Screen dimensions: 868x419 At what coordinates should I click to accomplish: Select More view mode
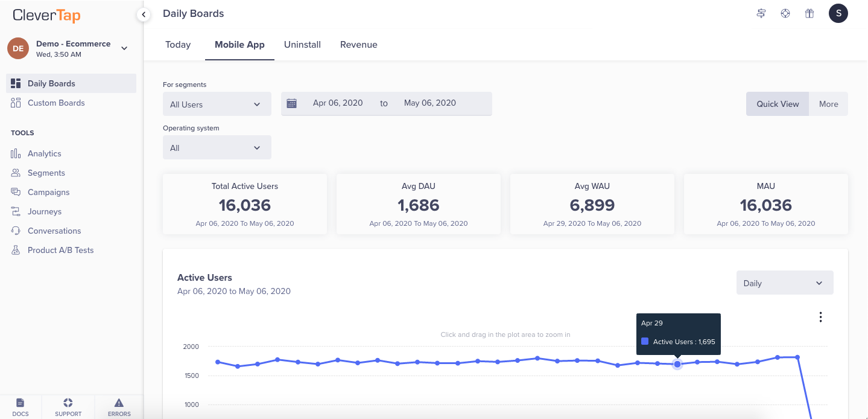(829, 104)
